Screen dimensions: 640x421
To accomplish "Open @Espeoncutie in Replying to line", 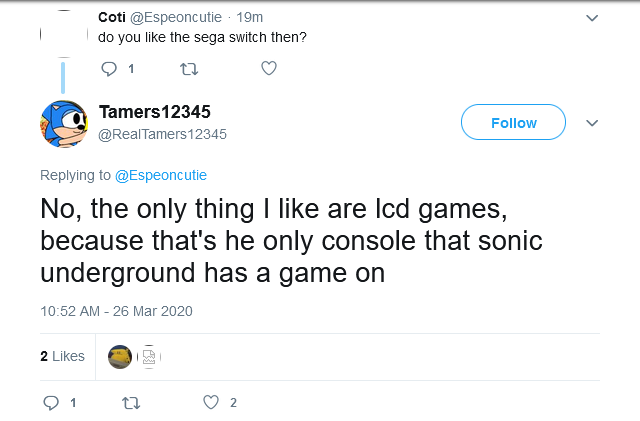I will [x=161, y=175].
